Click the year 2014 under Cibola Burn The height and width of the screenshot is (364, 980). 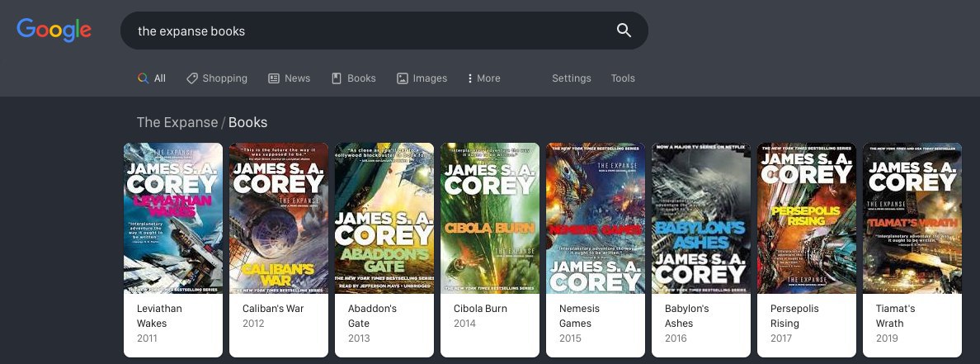(x=465, y=324)
